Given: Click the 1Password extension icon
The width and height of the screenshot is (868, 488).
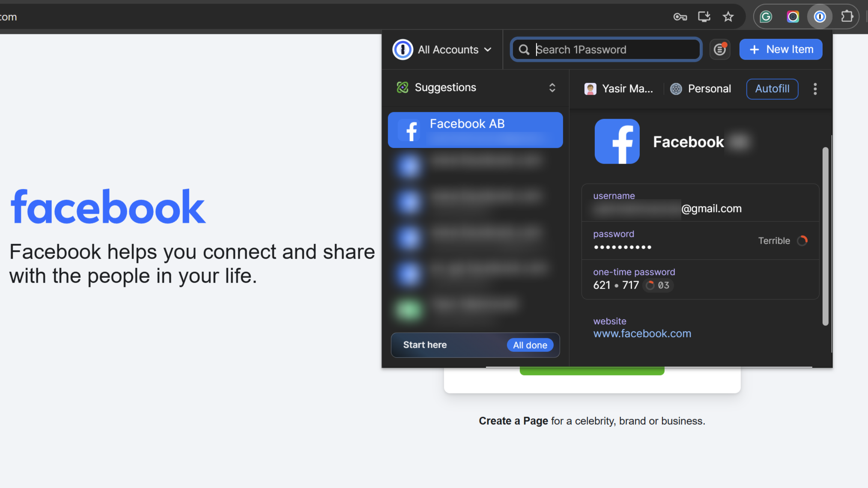Looking at the screenshot, I should [821, 16].
